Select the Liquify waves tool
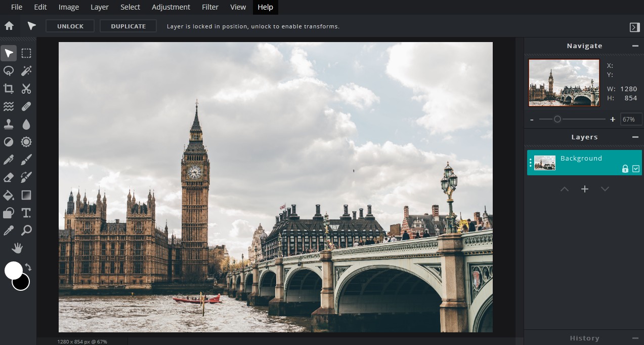Screen dimensions: 644x345 9,106
